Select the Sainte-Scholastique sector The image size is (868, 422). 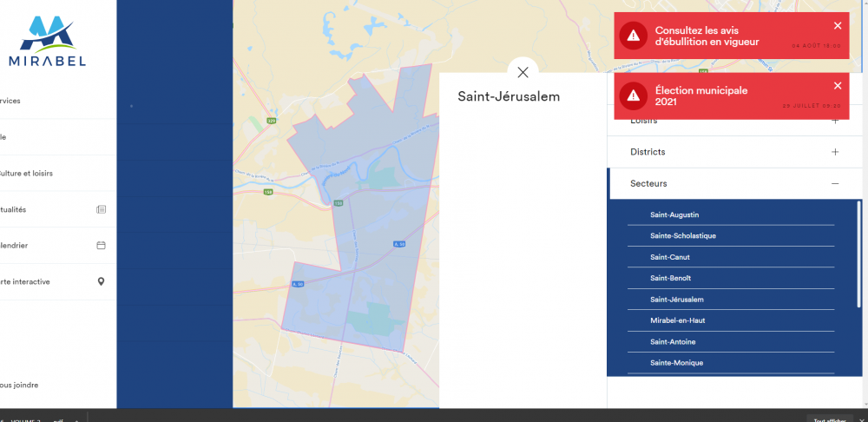683,236
